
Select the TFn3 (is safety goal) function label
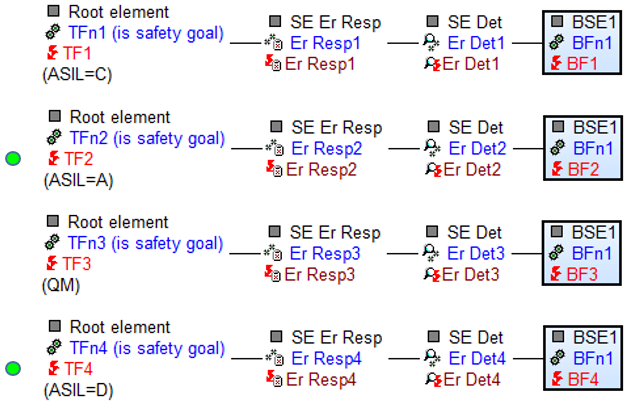pos(145,243)
